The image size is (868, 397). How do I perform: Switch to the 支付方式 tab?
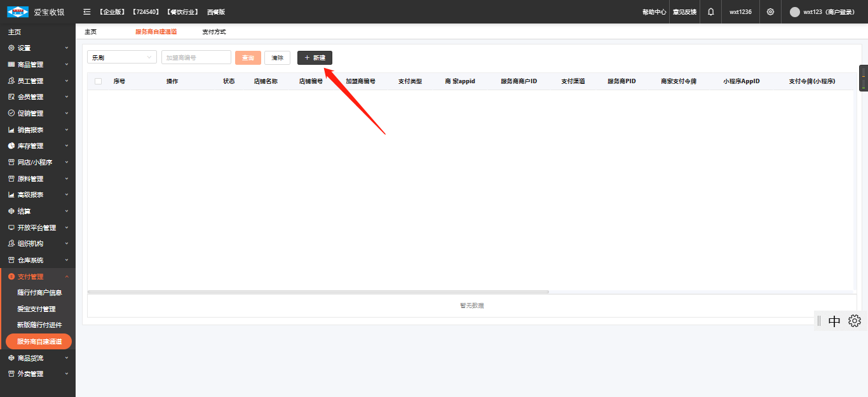point(214,32)
